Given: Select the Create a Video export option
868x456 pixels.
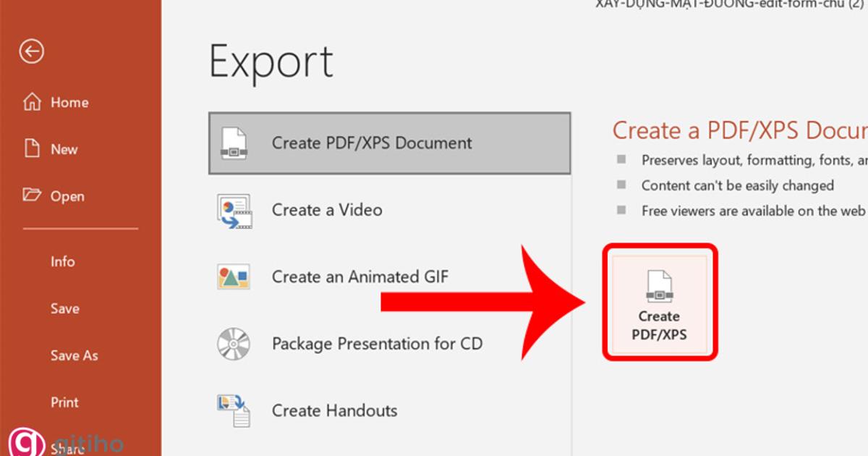Looking at the screenshot, I should click(326, 209).
